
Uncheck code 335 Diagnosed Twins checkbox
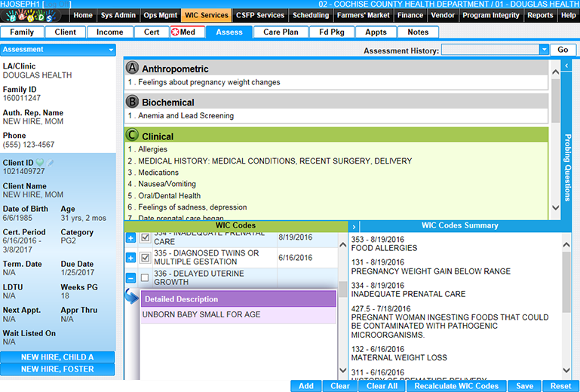[146, 258]
